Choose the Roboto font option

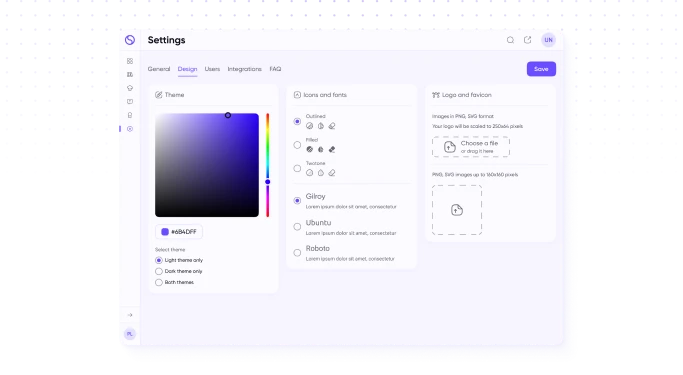[x=297, y=253]
